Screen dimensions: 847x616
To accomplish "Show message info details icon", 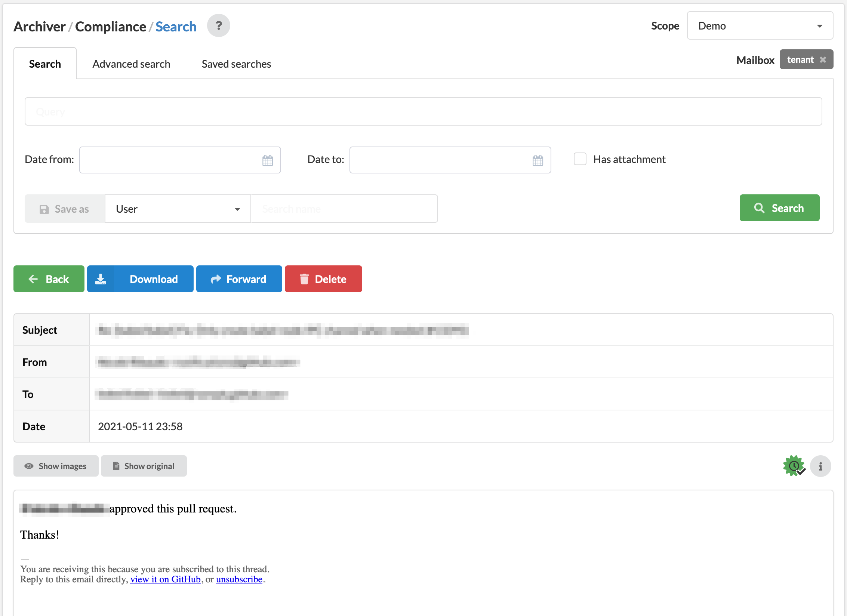I will [x=820, y=466].
